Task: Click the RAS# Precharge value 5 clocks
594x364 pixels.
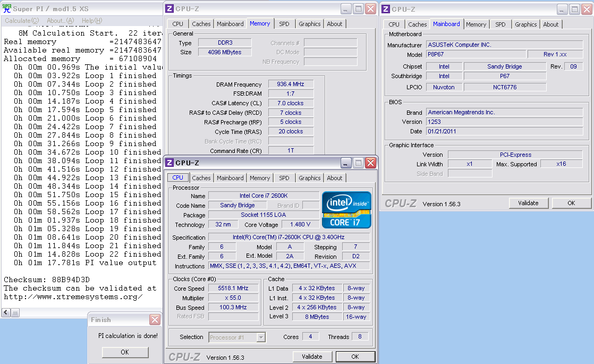Action: 291,122
